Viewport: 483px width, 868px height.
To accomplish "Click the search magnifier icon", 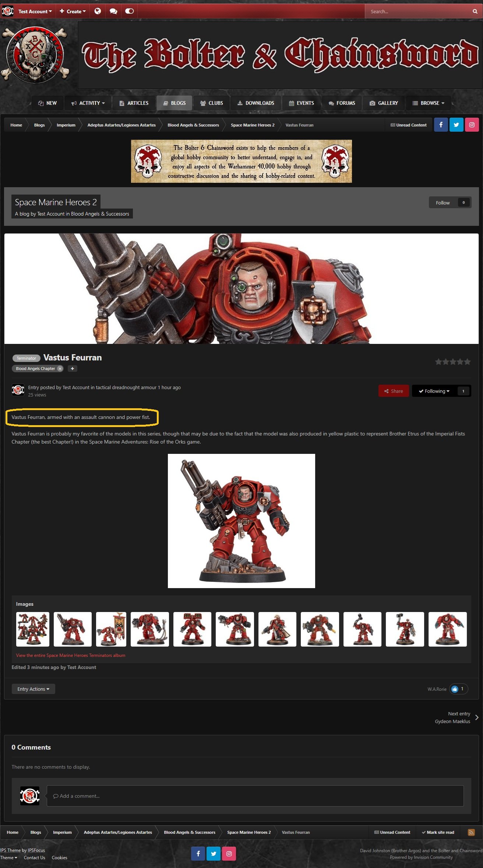I will (x=475, y=11).
